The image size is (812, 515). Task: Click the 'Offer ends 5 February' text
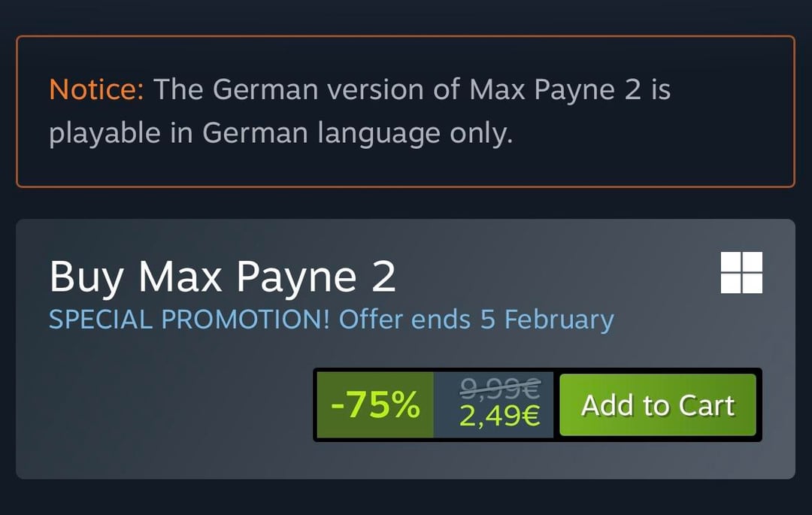476,320
